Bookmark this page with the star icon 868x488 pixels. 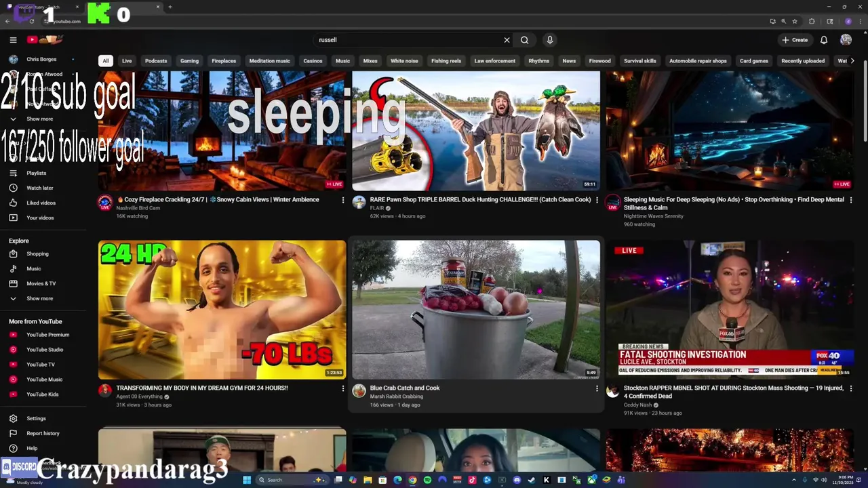point(795,21)
